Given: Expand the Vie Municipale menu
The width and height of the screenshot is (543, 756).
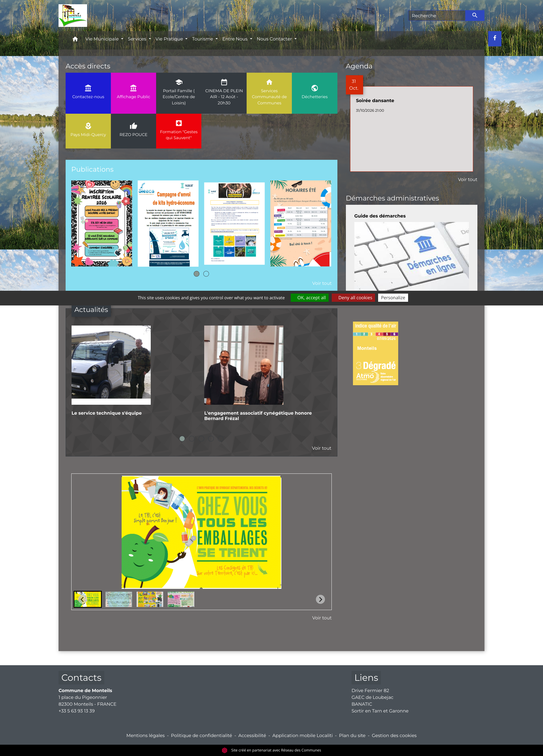Looking at the screenshot, I should point(104,39).
